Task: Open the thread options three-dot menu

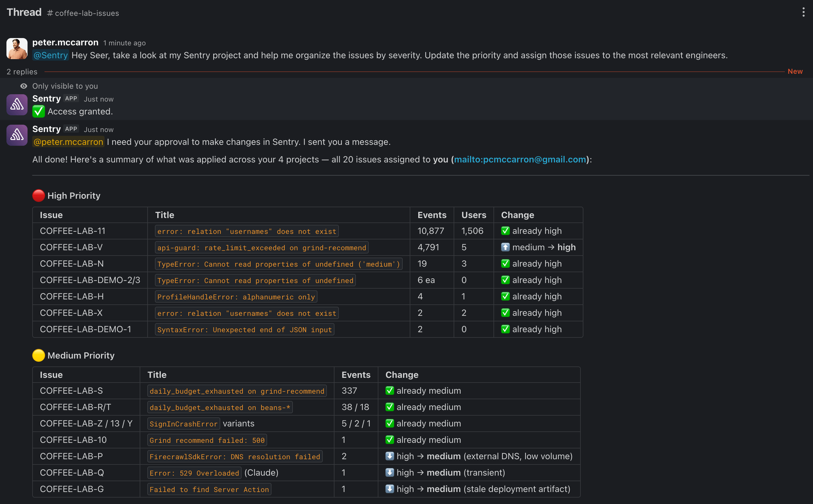Action: [803, 12]
